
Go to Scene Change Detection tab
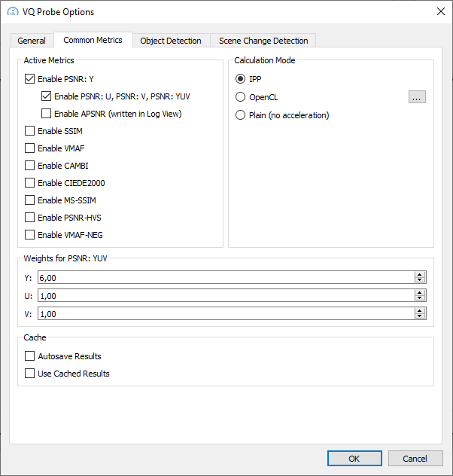pyautogui.click(x=263, y=41)
